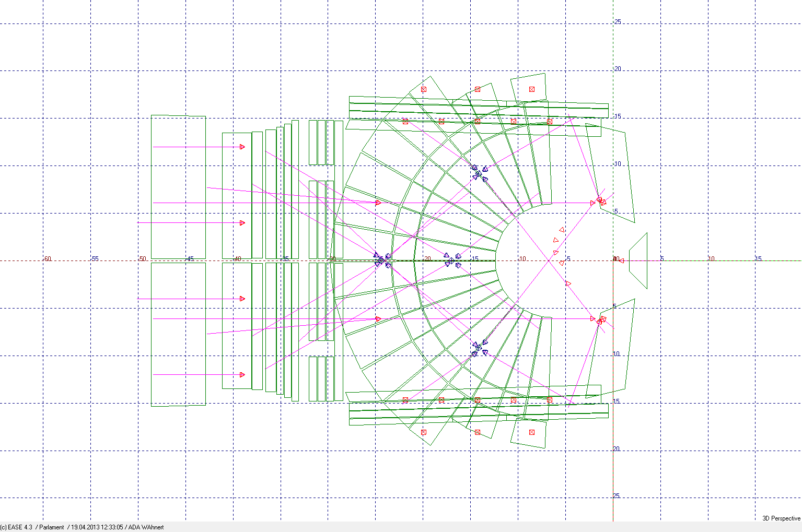The height and width of the screenshot is (532, 802).
Task: Select the horizontal axis label "35"
Action: [x=285, y=259]
